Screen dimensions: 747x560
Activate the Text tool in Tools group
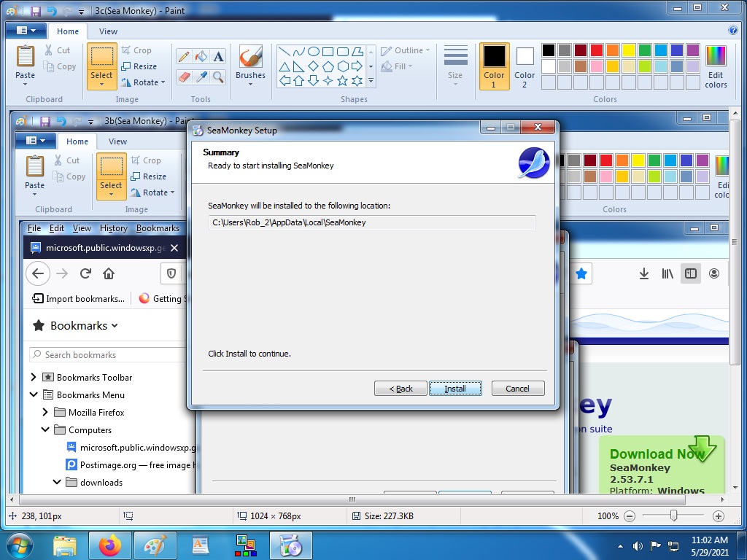coord(218,57)
